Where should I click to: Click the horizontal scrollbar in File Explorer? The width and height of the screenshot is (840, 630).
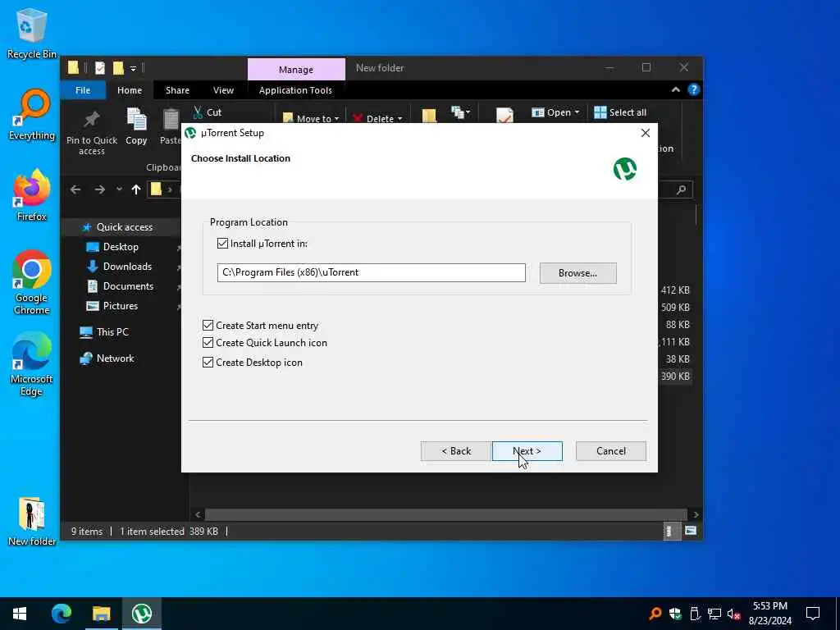(445, 515)
